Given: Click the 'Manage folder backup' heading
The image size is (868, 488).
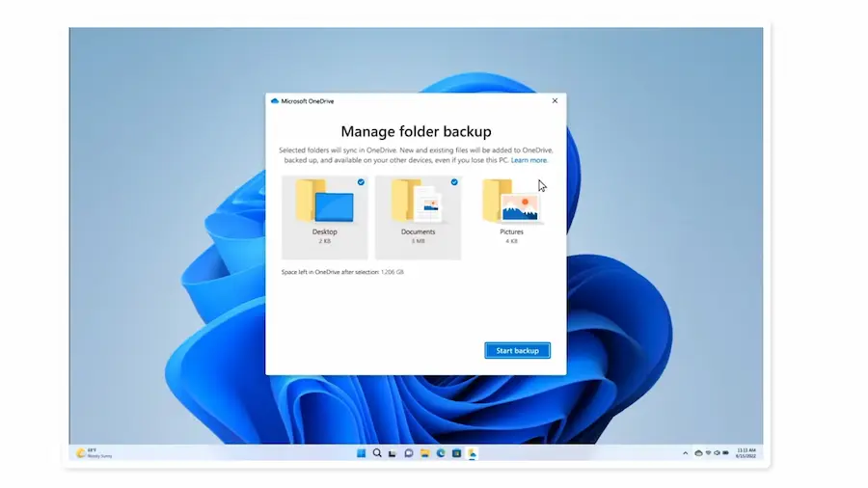Looking at the screenshot, I should pos(416,131).
